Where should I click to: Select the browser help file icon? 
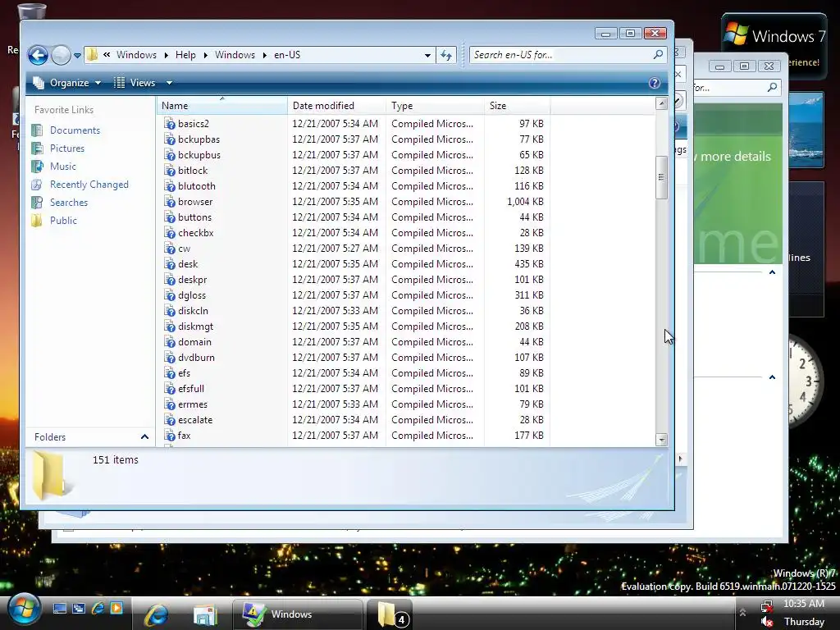[x=169, y=202]
